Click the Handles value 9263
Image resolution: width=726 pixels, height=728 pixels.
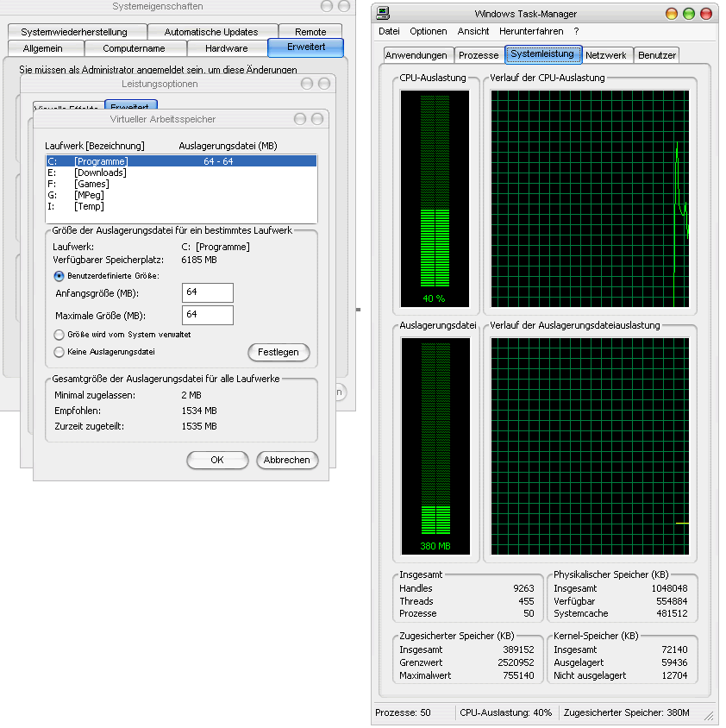pos(523,588)
